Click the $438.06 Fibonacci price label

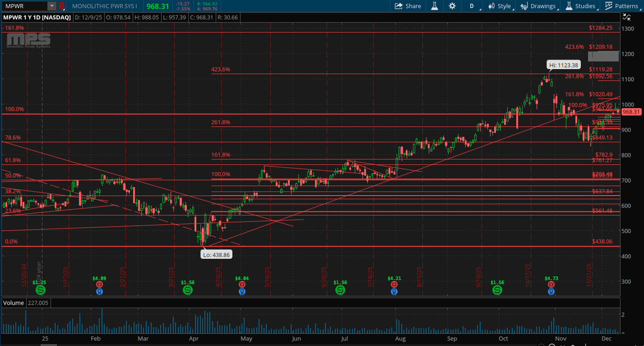coord(603,242)
